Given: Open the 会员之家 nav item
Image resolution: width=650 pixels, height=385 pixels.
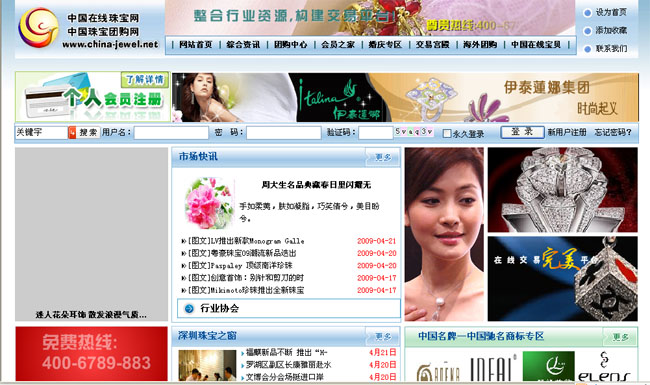Looking at the screenshot, I should click(x=338, y=45).
